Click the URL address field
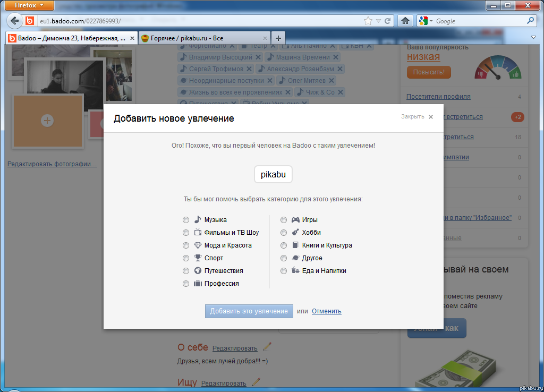Viewport: 544px width, 392px height. pyautogui.click(x=200, y=21)
